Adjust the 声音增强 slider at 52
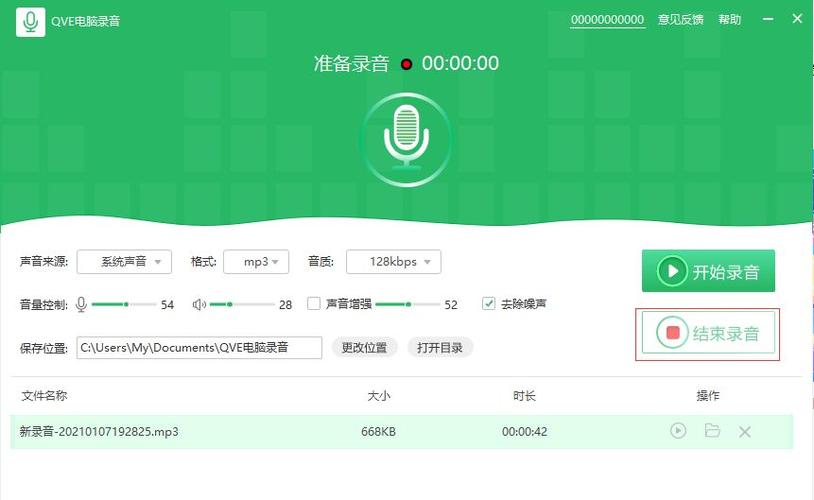Screen dimensions: 814x500 click(x=408, y=304)
